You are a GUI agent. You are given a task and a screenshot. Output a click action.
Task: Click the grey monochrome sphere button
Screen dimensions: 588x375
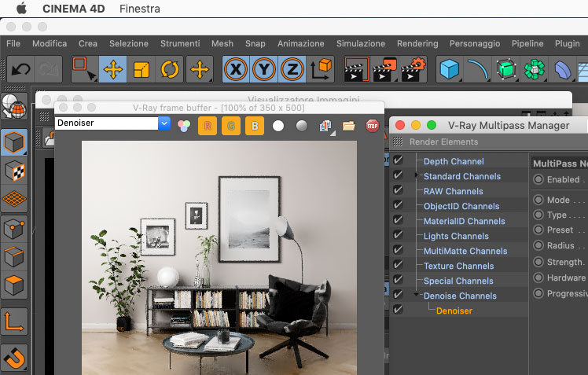[x=302, y=126]
